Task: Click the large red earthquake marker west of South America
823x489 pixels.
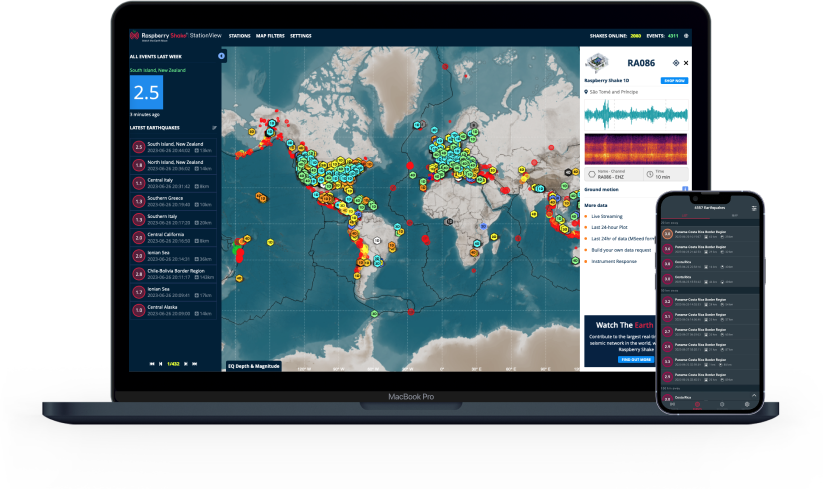Action: pyautogui.click(x=240, y=254)
